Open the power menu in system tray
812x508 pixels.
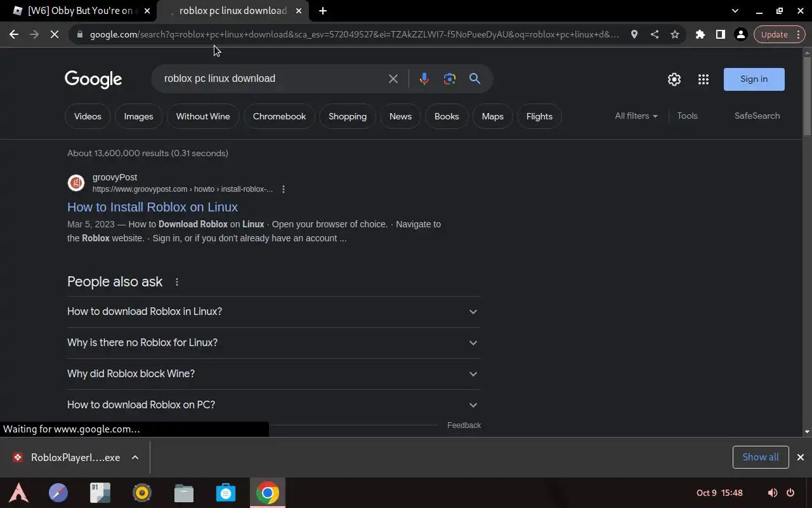790,493
